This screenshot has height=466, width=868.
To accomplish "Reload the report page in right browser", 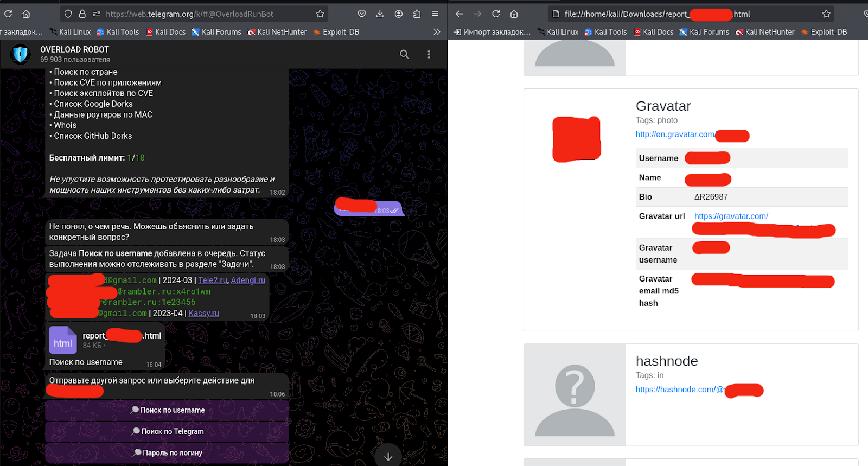I will coord(496,14).
